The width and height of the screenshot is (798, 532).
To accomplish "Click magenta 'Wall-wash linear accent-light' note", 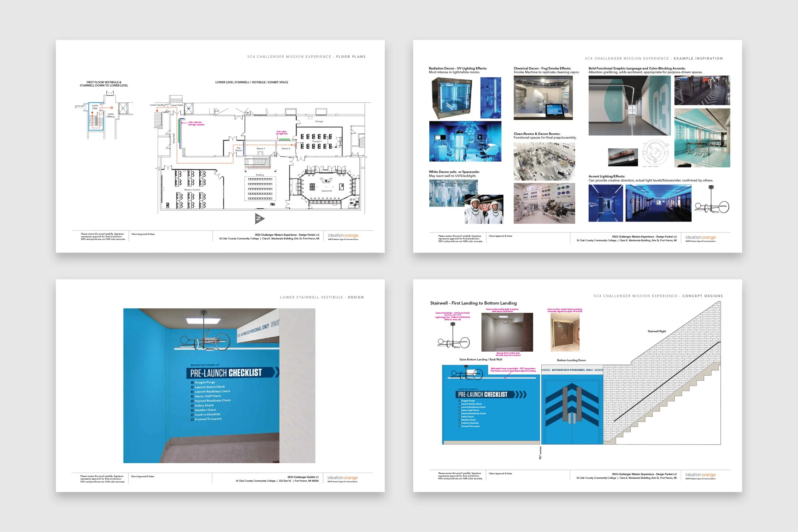I will (x=513, y=370).
